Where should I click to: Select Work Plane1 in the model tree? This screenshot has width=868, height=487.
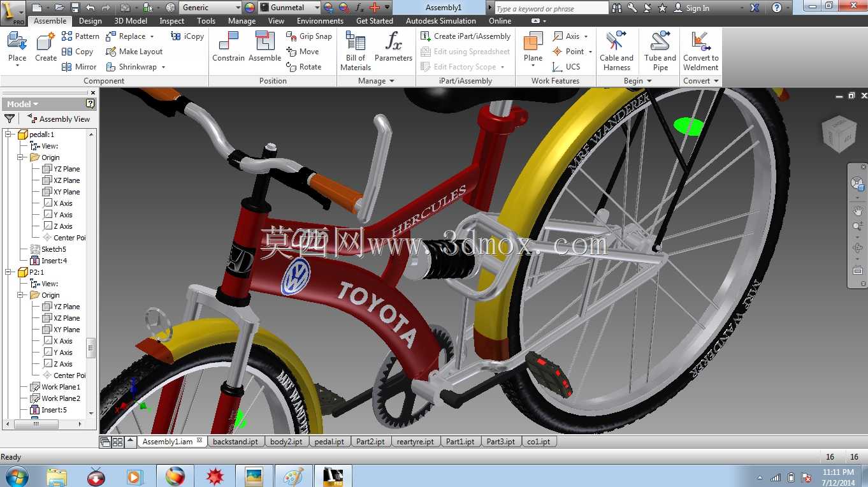tap(55, 387)
